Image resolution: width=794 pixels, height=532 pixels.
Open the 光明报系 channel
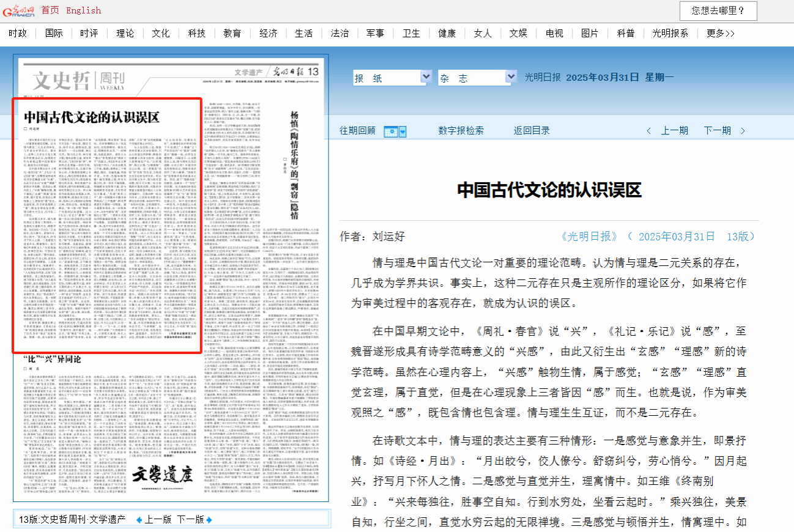[x=670, y=33]
